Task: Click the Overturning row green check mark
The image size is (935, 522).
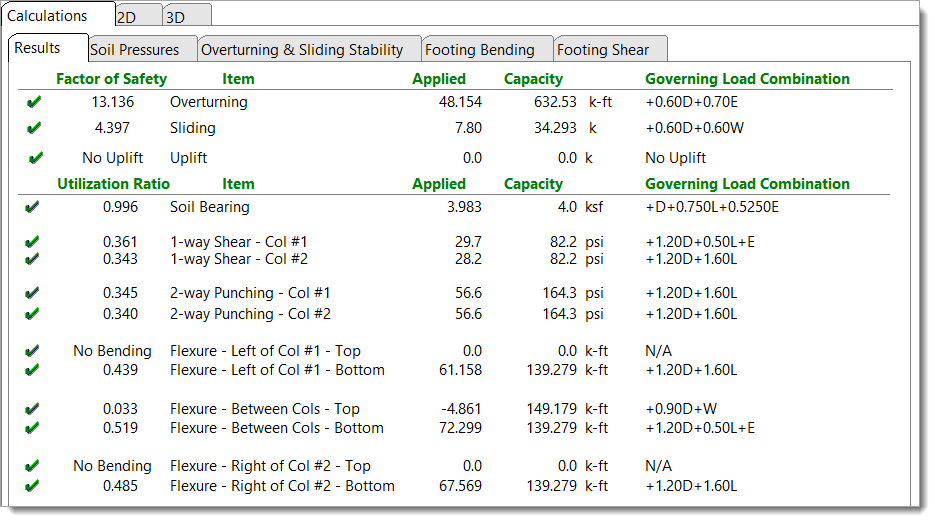Action: coord(34,102)
